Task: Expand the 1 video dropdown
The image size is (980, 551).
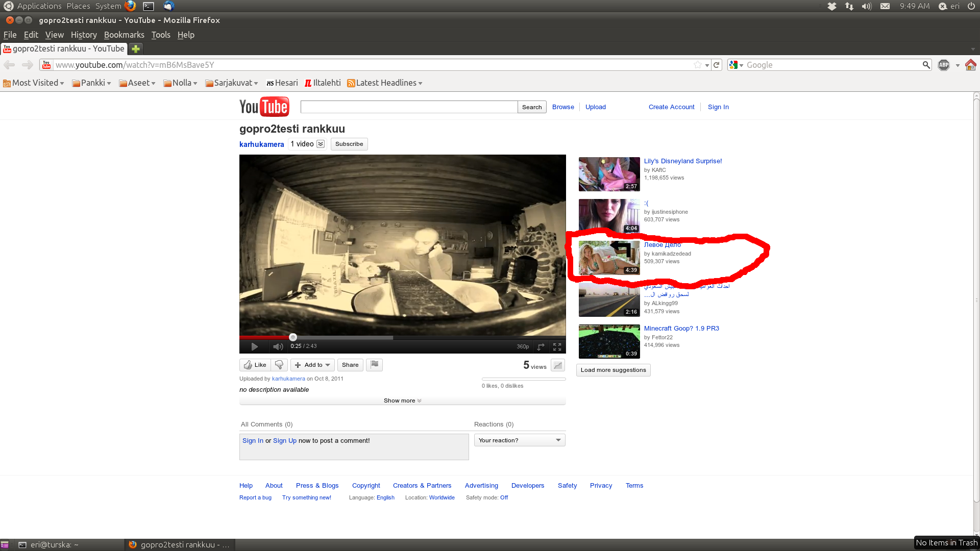Action: pos(321,144)
